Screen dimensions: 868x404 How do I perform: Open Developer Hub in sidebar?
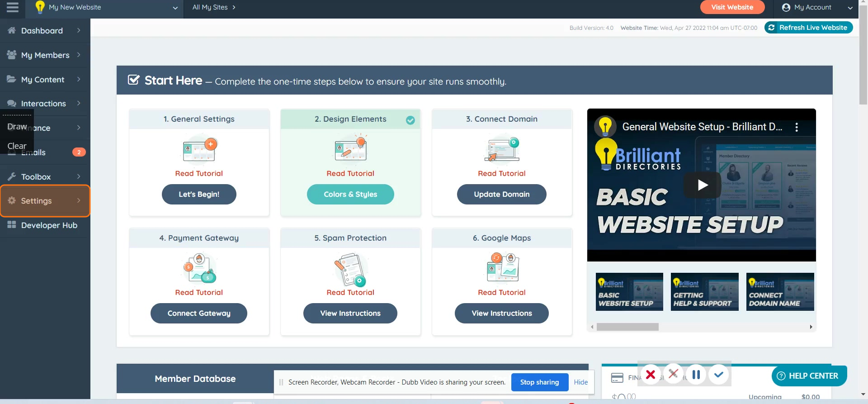45,225
